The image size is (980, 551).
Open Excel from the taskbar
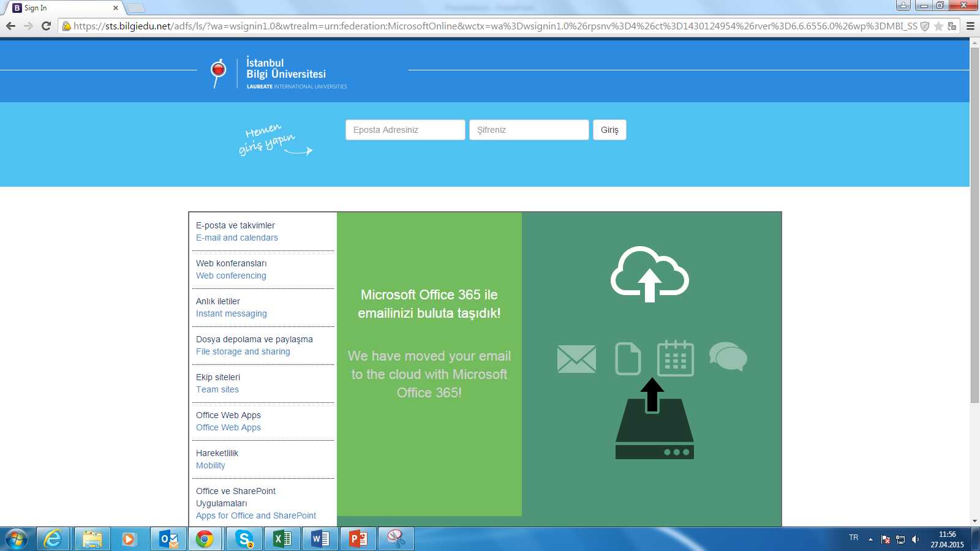282,539
